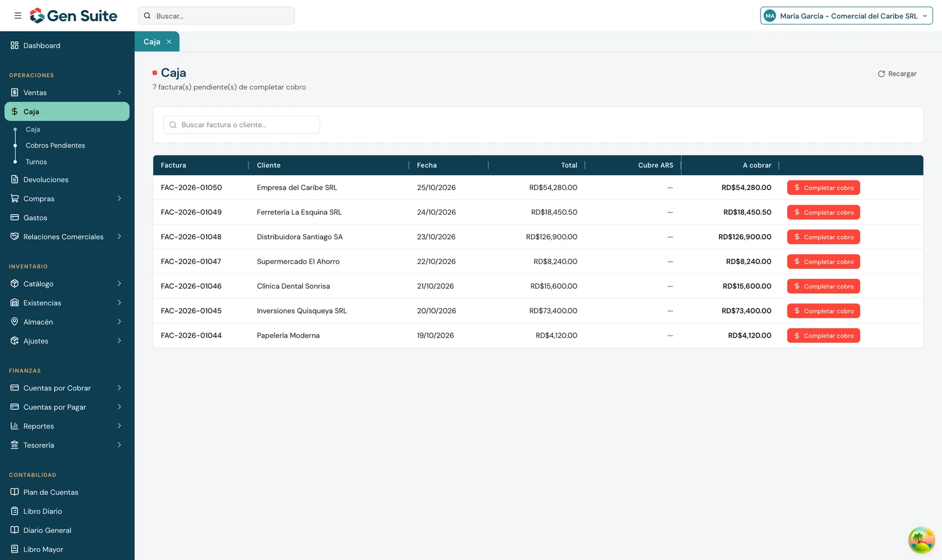Expand Cuentas por Cobrar
The height and width of the screenshot is (560, 942).
(120, 388)
